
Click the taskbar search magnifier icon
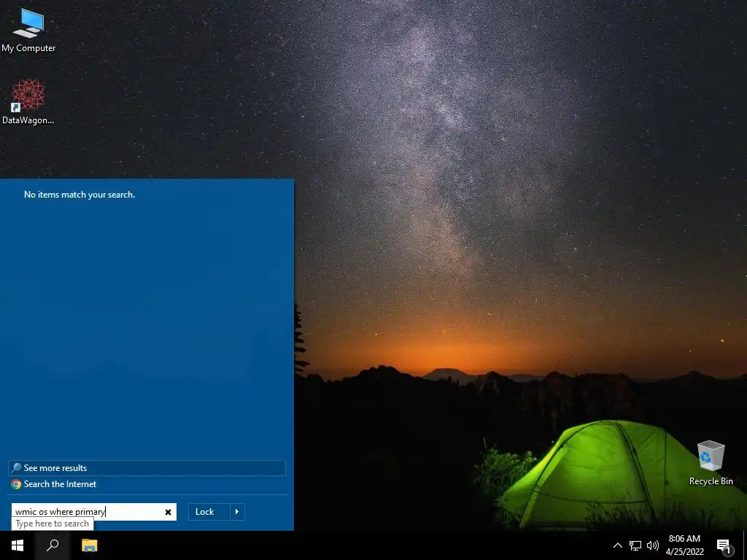coord(53,545)
